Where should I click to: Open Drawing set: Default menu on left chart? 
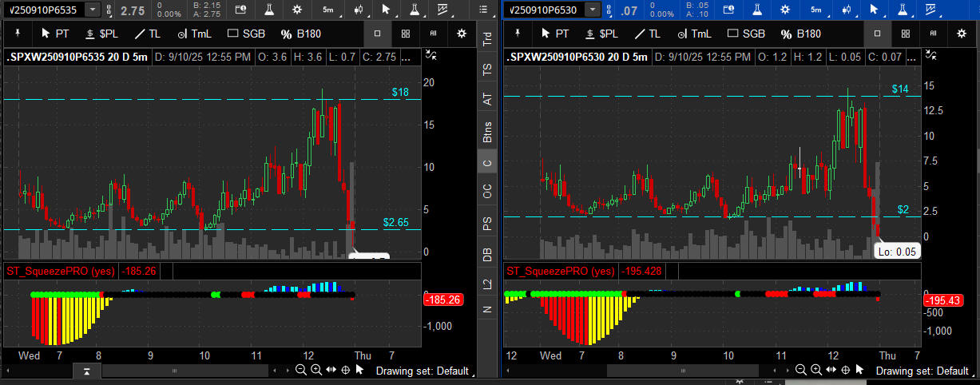click(x=422, y=371)
